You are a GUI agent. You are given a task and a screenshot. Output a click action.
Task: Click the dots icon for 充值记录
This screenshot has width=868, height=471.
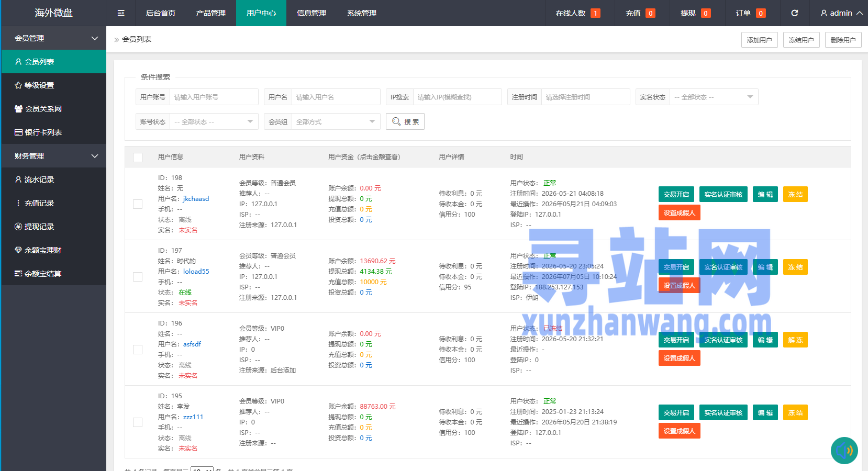tap(18, 203)
